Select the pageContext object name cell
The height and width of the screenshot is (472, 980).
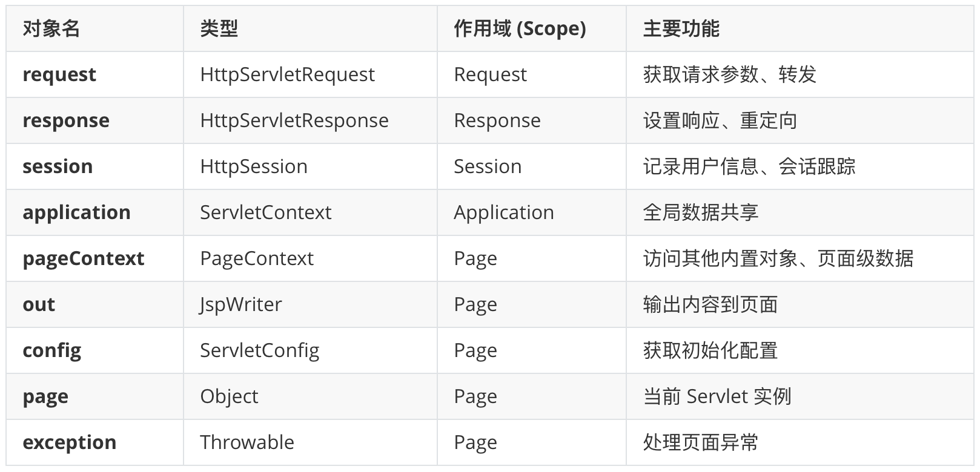click(84, 258)
